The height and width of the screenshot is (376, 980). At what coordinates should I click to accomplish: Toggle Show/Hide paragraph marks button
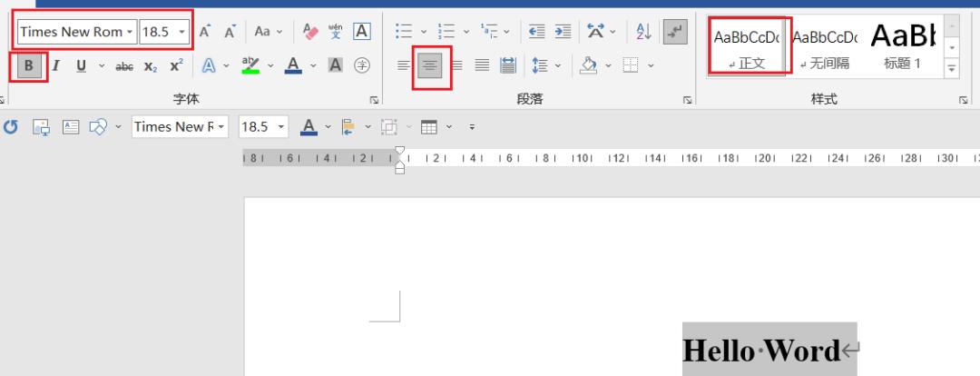tap(675, 31)
